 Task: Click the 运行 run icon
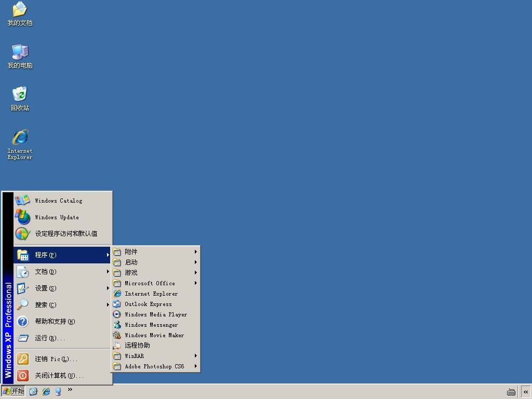23,338
